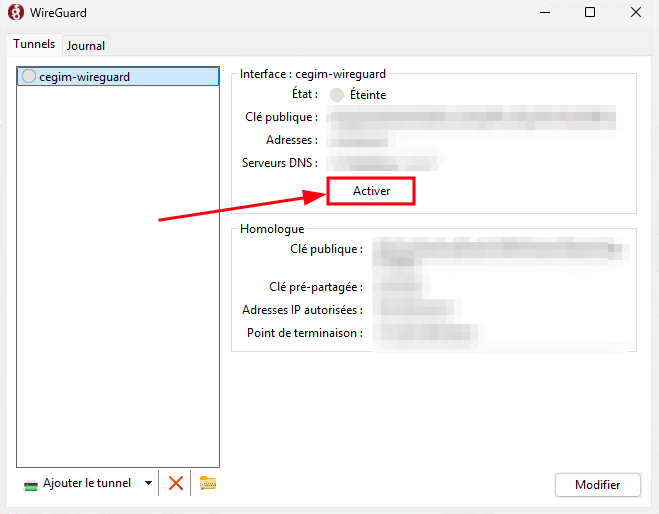Click the grey État indicator beside Éteinte

[337, 95]
